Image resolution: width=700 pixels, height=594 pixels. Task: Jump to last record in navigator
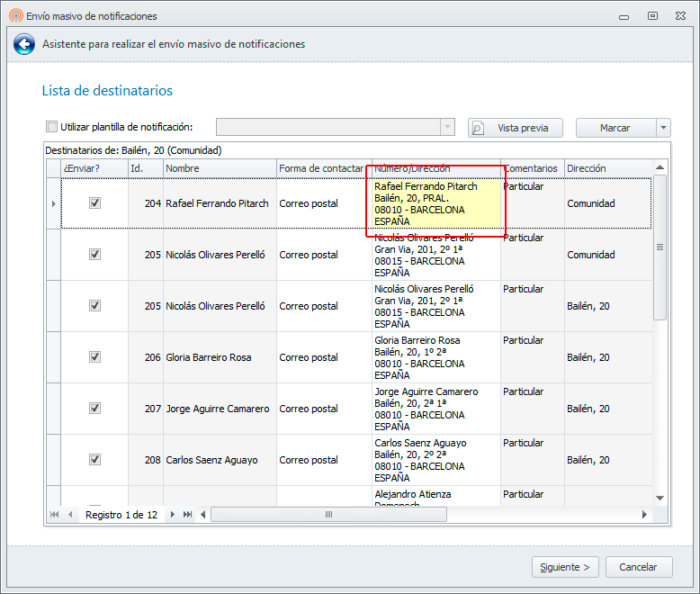click(187, 515)
